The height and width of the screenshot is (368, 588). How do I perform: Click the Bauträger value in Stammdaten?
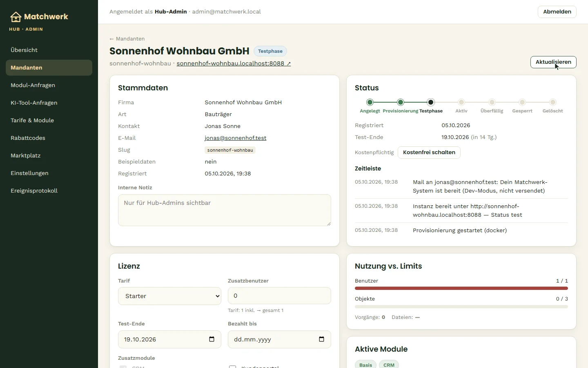tap(218, 114)
